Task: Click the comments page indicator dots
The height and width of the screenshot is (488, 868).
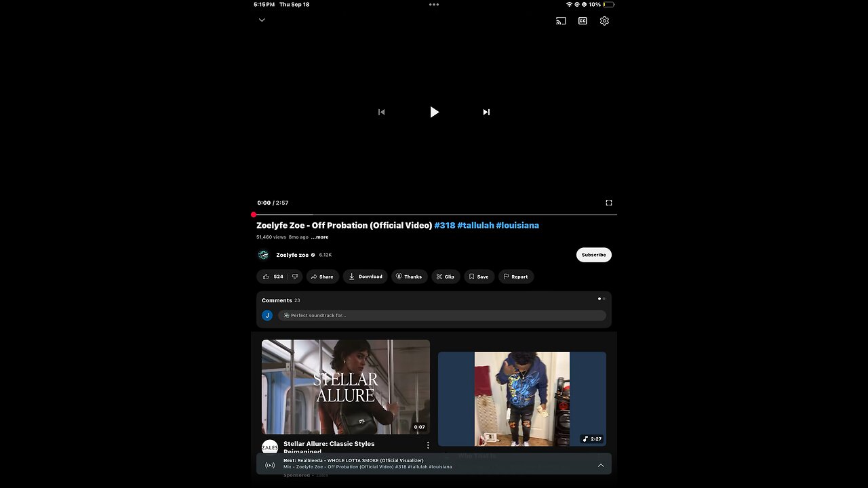Action: pyautogui.click(x=601, y=298)
